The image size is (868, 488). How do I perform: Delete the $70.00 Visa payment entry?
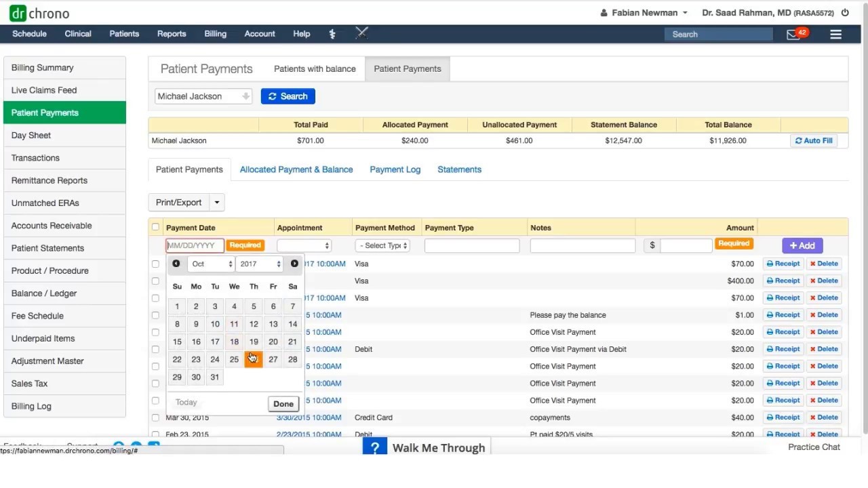coord(824,264)
